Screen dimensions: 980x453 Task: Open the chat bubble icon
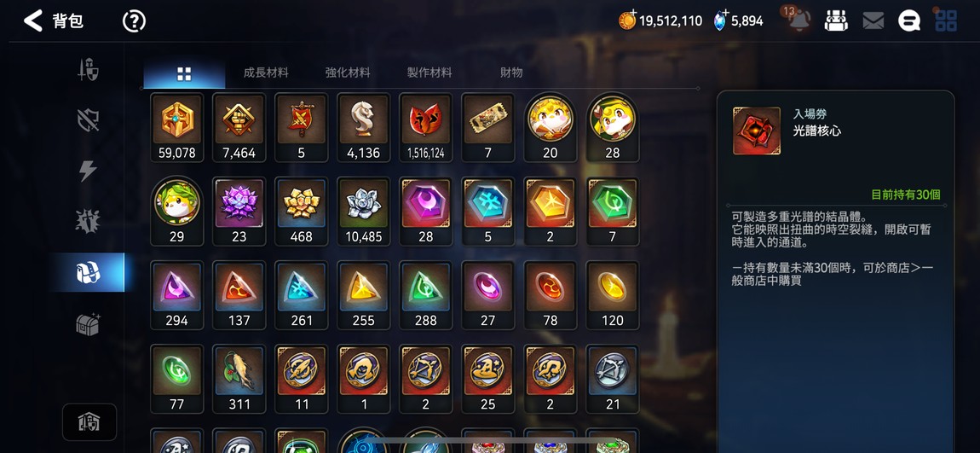(909, 21)
